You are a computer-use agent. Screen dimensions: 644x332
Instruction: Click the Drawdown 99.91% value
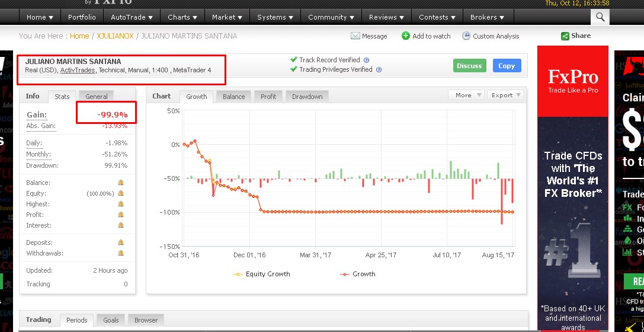pyautogui.click(x=116, y=165)
